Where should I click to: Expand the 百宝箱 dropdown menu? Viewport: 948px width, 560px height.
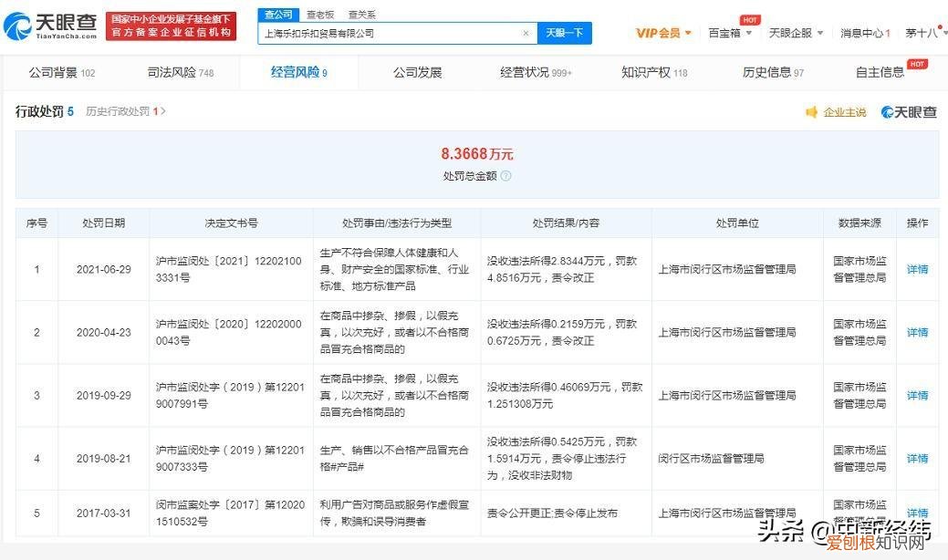coord(730,33)
